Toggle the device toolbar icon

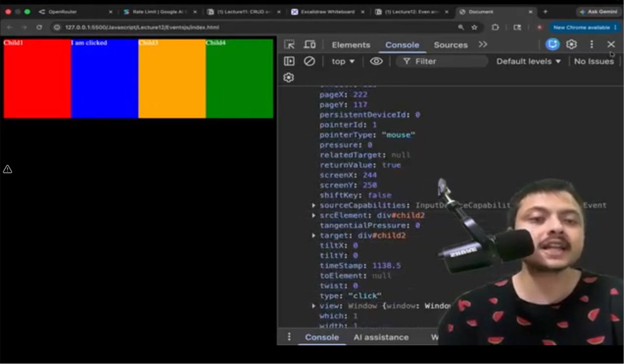pyautogui.click(x=310, y=45)
